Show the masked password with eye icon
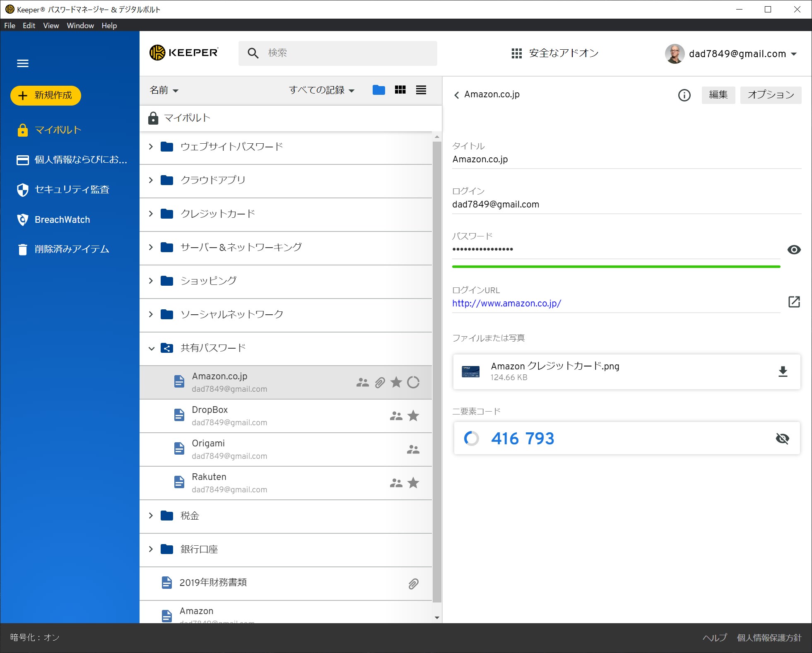 (x=793, y=250)
